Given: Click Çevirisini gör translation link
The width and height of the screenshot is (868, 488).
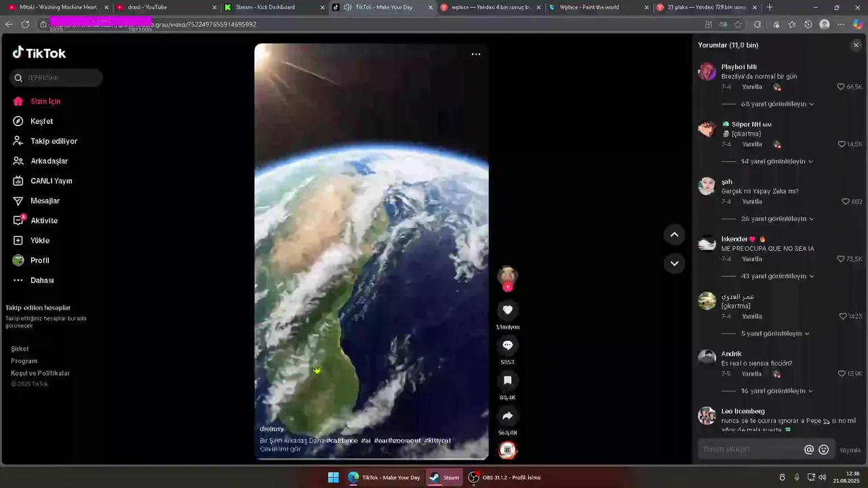Looking at the screenshot, I should pos(280,449).
